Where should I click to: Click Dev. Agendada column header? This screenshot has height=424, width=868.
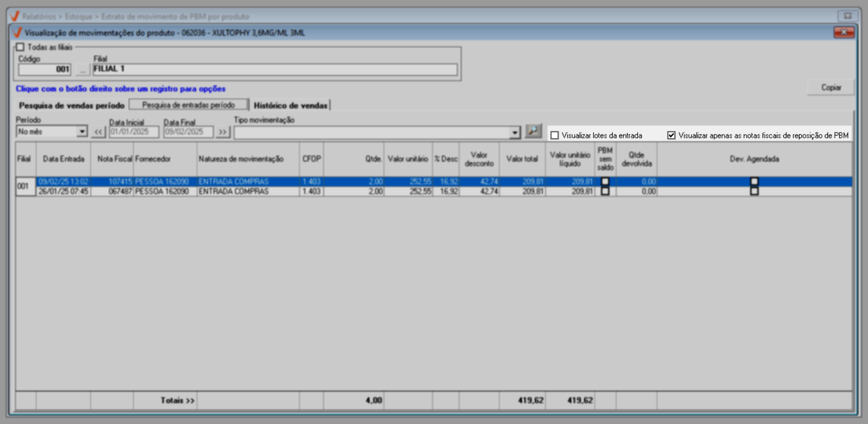(754, 159)
